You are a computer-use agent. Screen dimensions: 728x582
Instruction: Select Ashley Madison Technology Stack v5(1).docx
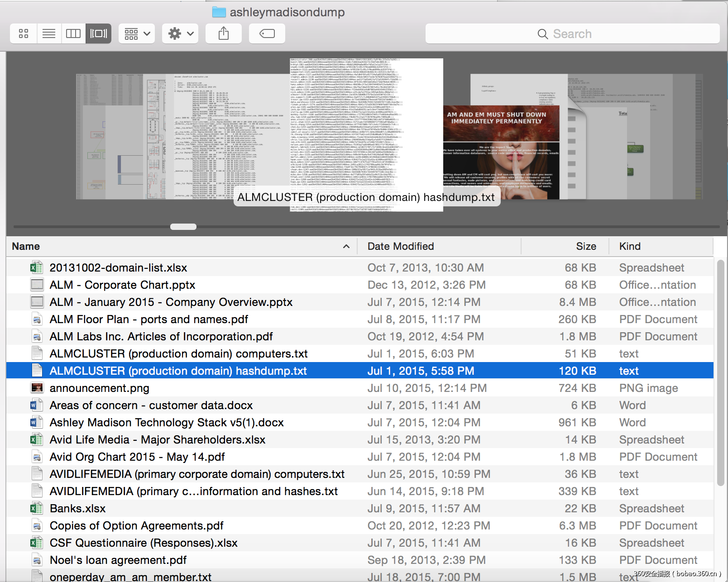[167, 422]
